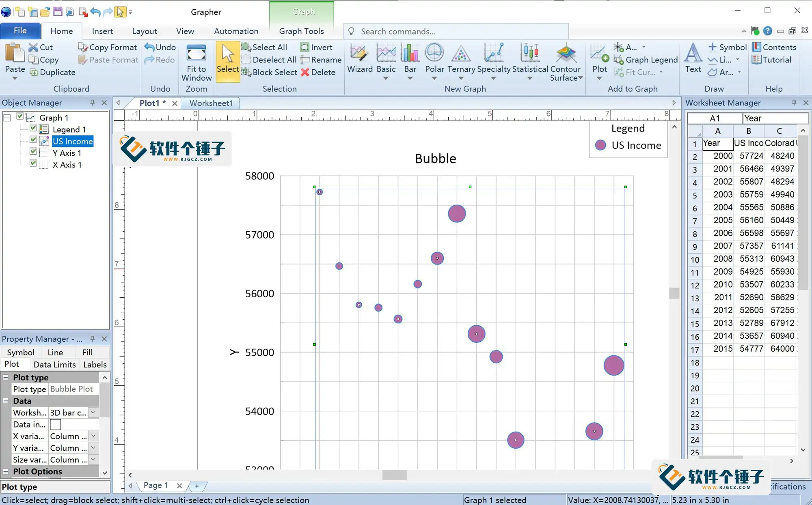The width and height of the screenshot is (812, 505).
Task: Click the Contour Surface graph icon
Action: tap(566, 53)
